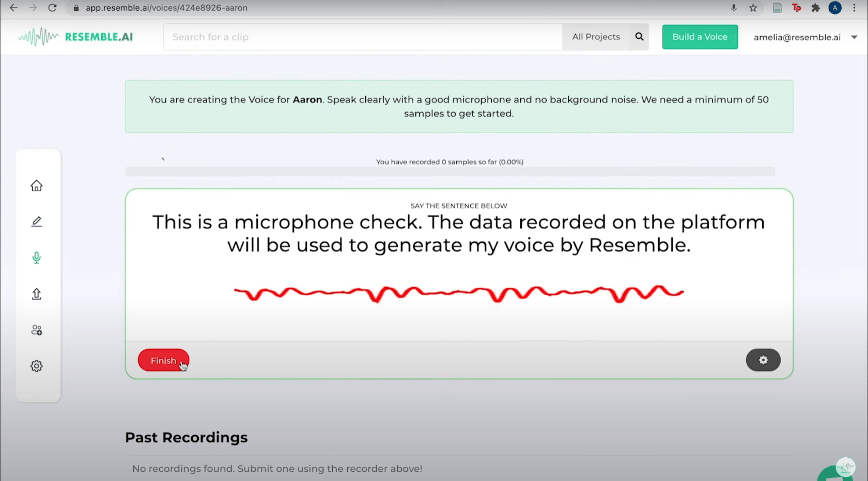Viewport: 868px width, 481px height.
Task: Go forward in browser history
Action: (x=33, y=8)
